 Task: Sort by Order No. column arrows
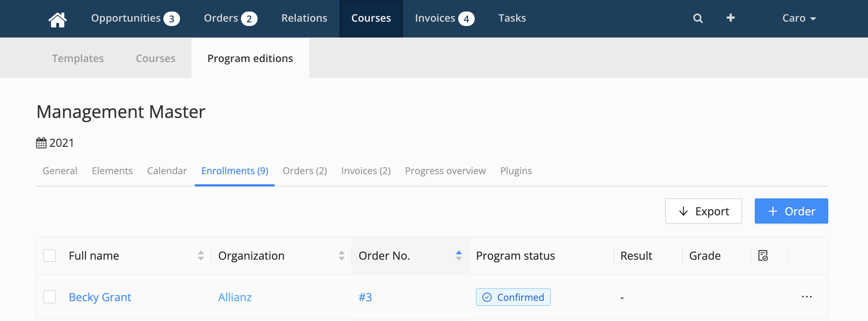(459, 255)
